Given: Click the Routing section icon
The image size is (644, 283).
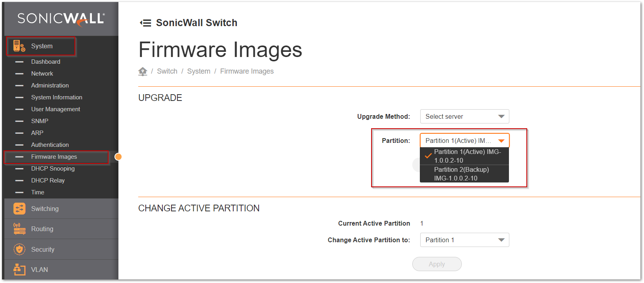Looking at the screenshot, I should pyautogui.click(x=19, y=229).
